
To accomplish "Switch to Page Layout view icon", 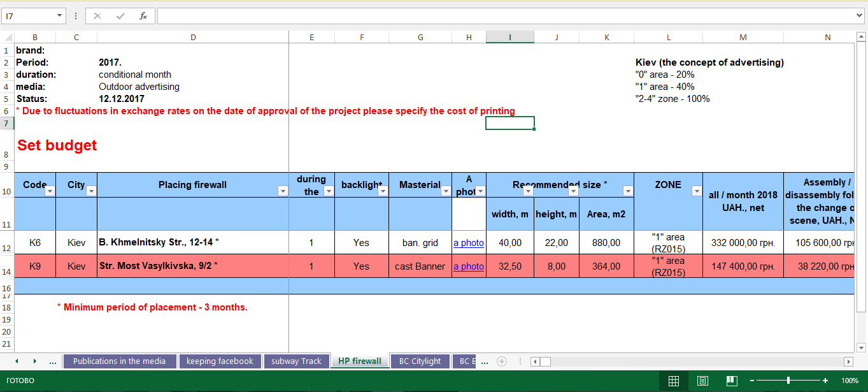I will coord(702,381).
